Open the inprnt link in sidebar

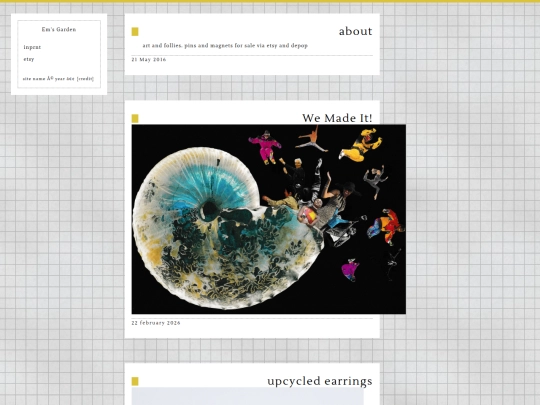click(32, 47)
